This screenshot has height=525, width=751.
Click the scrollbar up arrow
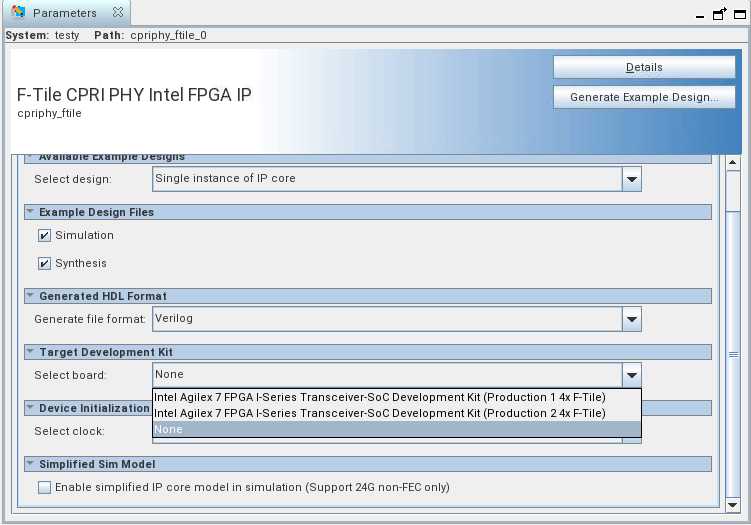[733, 162]
